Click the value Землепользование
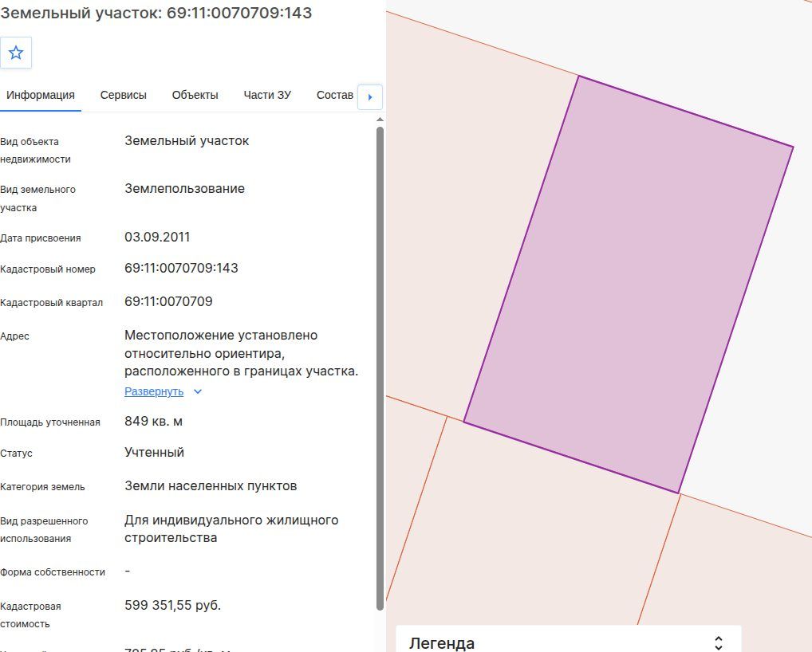Viewport: 812px width, 652px height. point(184,188)
